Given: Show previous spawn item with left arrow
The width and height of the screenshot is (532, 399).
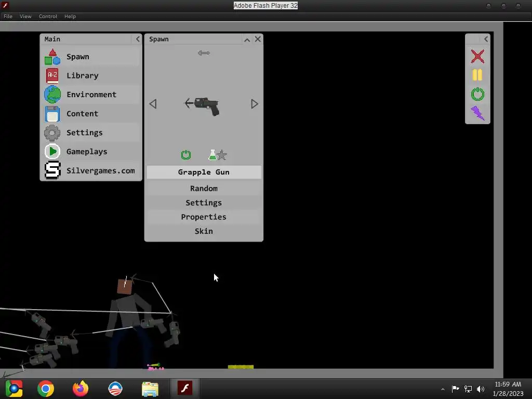Looking at the screenshot, I should click(153, 104).
